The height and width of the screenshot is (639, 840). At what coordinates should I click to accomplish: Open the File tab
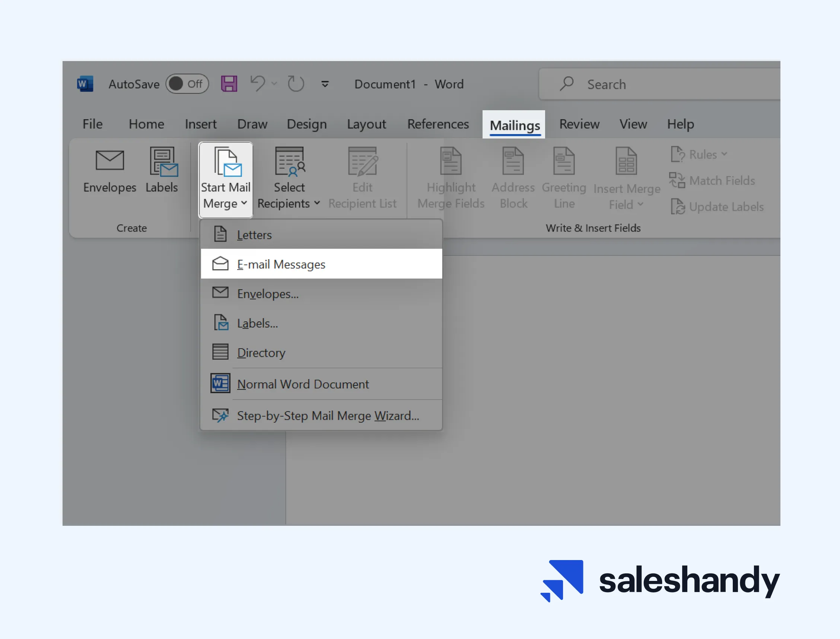(x=92, y=124)
